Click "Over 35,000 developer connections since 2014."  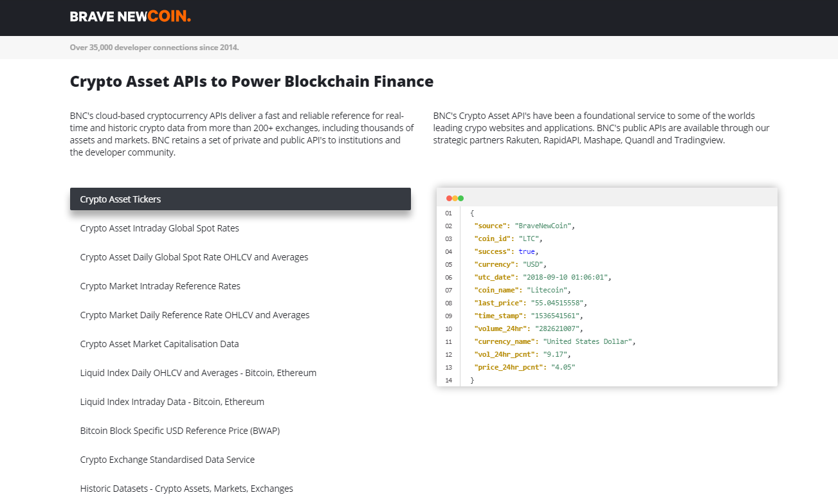point(154,48)
